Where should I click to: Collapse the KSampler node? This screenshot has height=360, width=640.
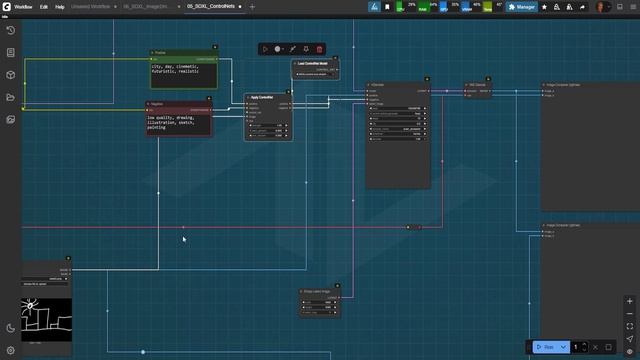368,85
